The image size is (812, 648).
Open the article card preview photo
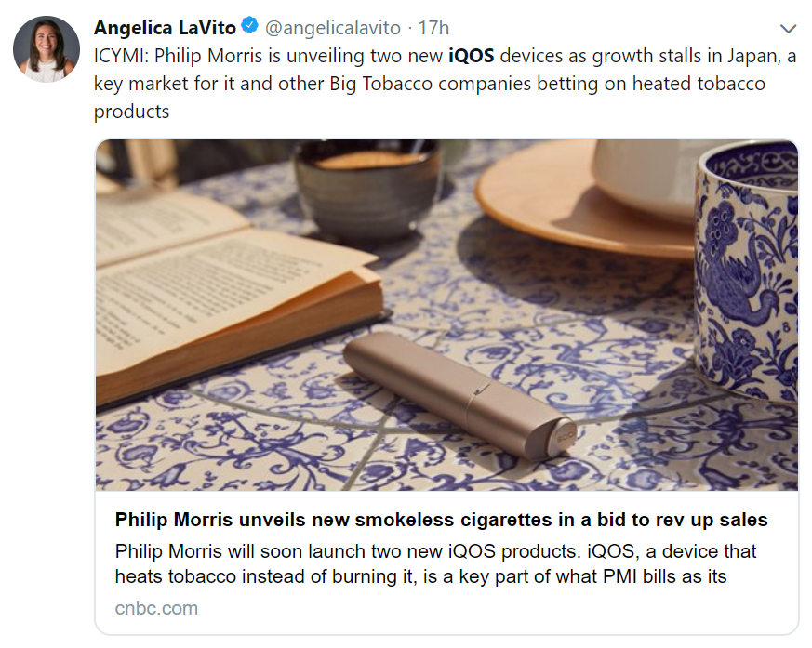tap(446, 315)
